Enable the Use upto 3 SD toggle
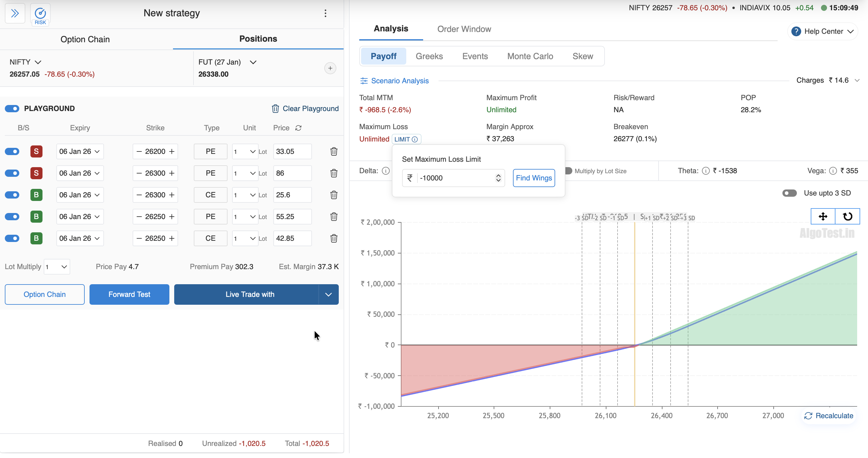The width and height of the screenshot is (868, 458). click(x=789, y=193)
